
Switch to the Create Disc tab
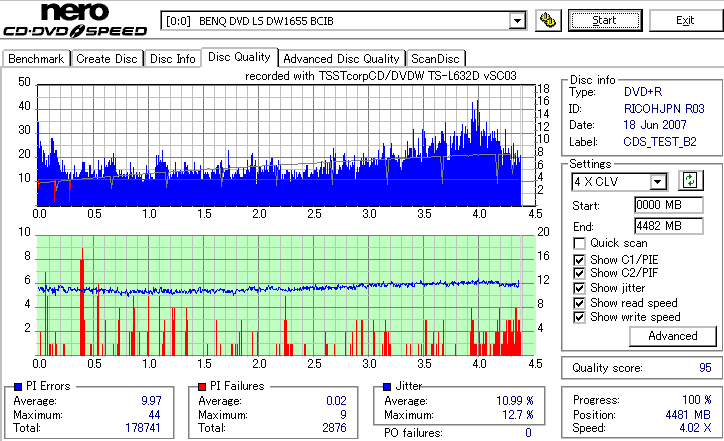pos(107,59)
